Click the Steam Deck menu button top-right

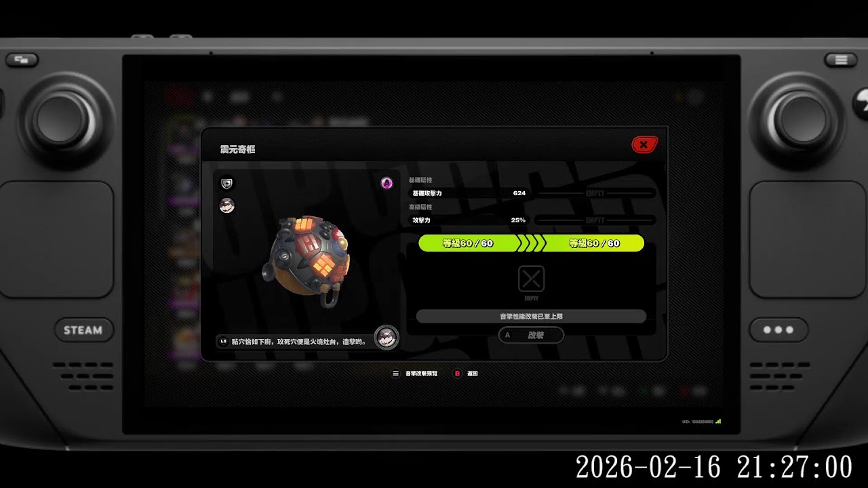(x=841, y=60)
